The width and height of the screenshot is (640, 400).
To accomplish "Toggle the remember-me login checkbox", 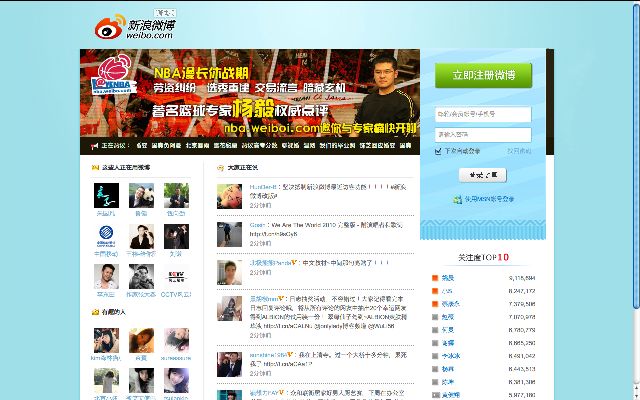I will click(438, 151).
